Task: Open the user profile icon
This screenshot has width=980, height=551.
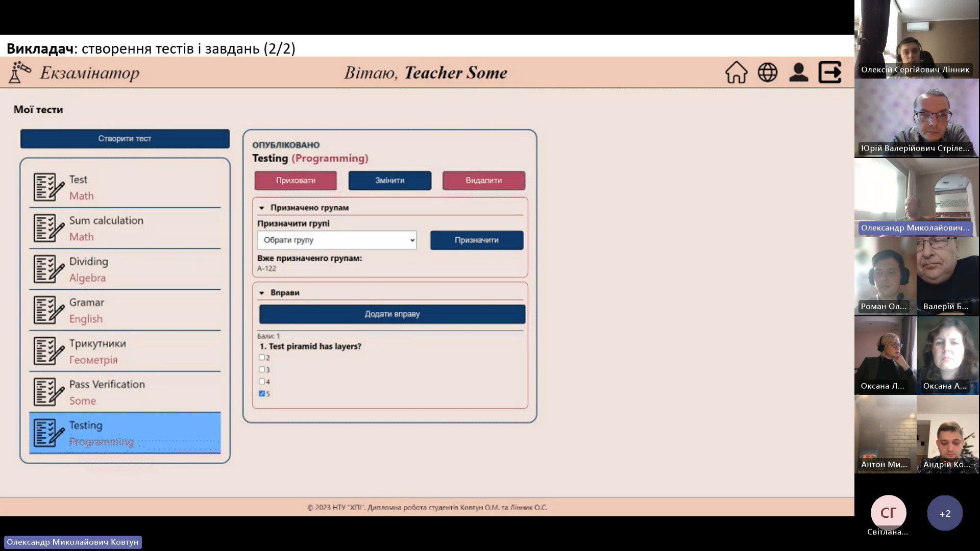Action: point(798,72)
